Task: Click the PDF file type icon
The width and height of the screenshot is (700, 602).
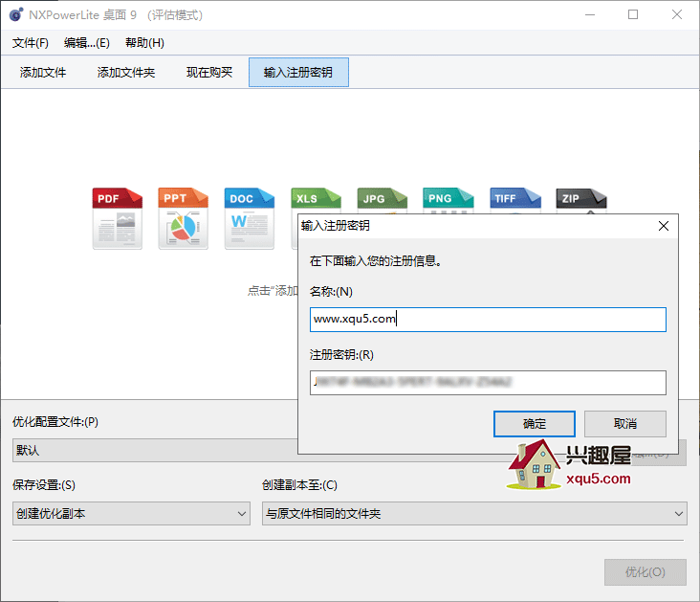Action: [x=118, y=218]
